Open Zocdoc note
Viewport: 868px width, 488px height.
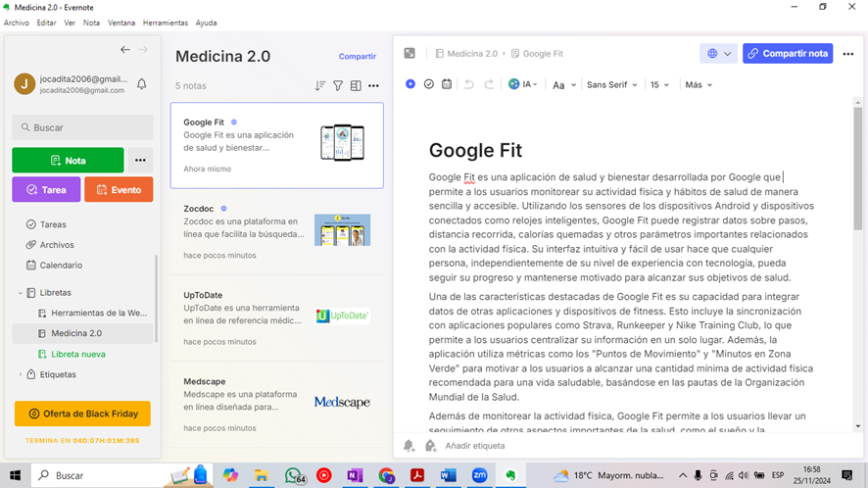(277, 231)
